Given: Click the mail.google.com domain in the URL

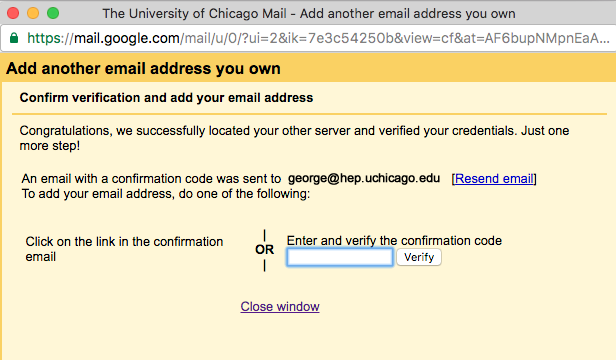Looking at the screenshot, I should click(x=127, y=38).
